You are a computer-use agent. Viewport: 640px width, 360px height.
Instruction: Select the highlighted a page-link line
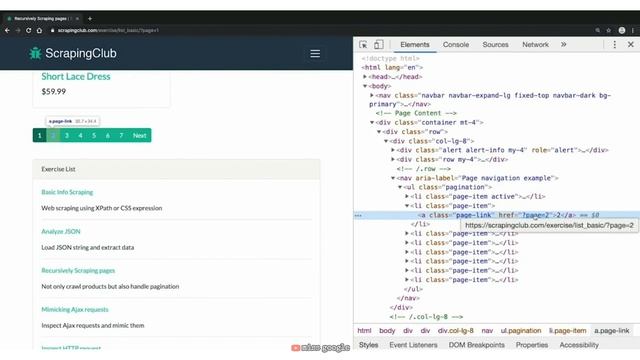(x=497, y=215)
